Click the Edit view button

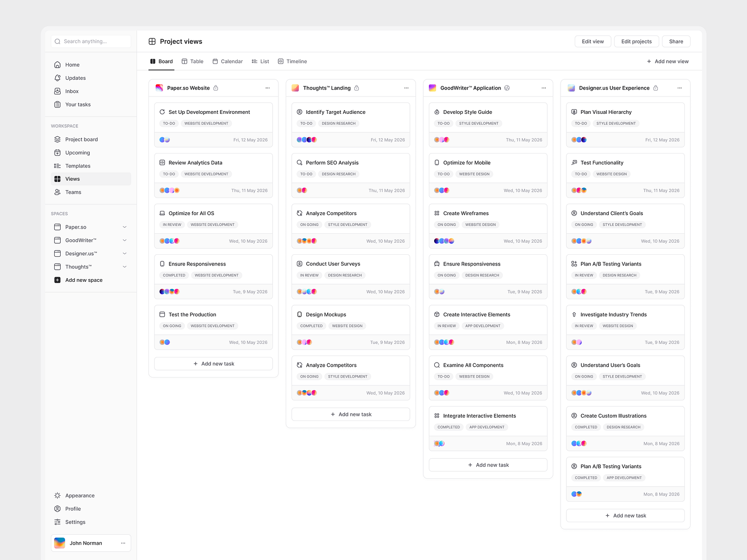click(592, 41)
